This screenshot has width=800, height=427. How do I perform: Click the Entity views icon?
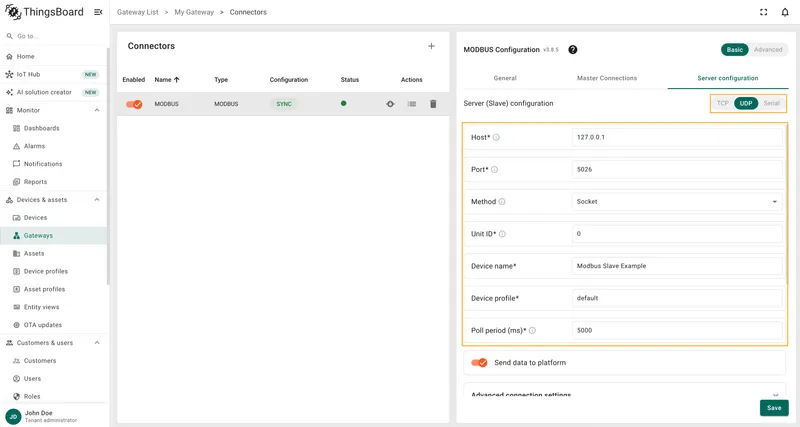tap(16, 307)
